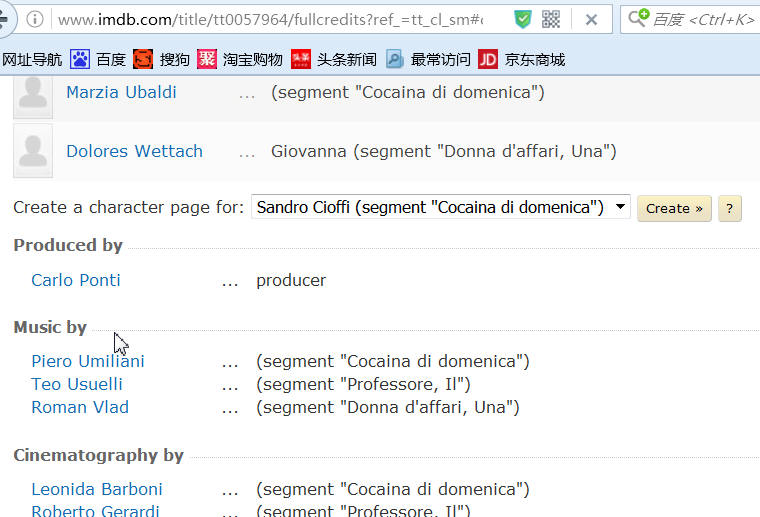Click the 'Music by' section heading
Viewport: 760px width, 517px height.
(x=50, y=327)
